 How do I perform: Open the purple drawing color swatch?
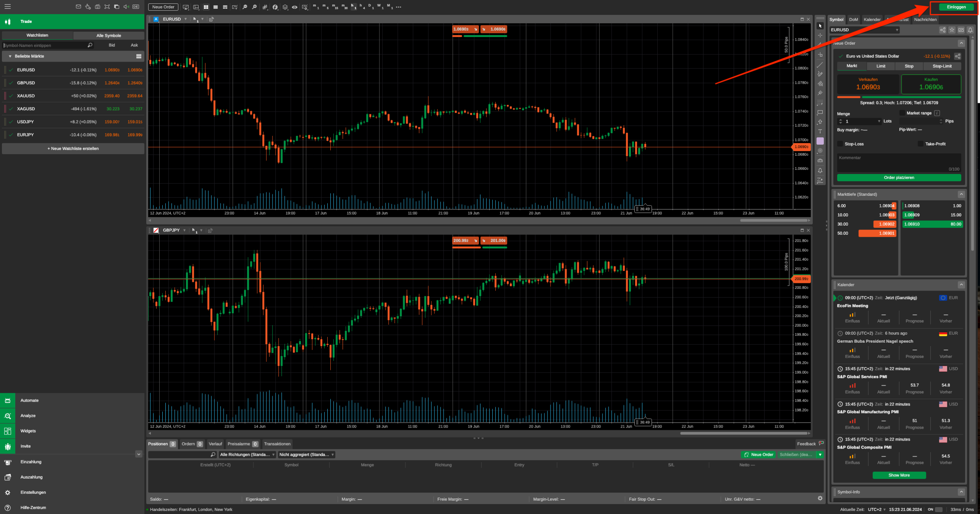[820, 141]
